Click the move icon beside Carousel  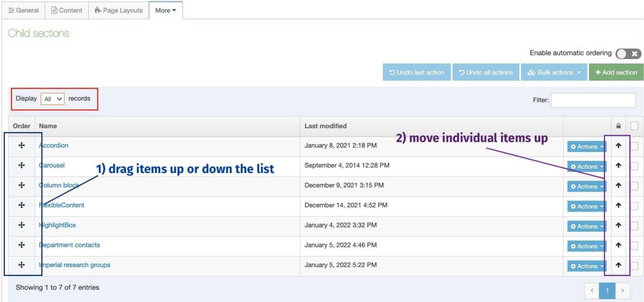(x=22, y=165)
